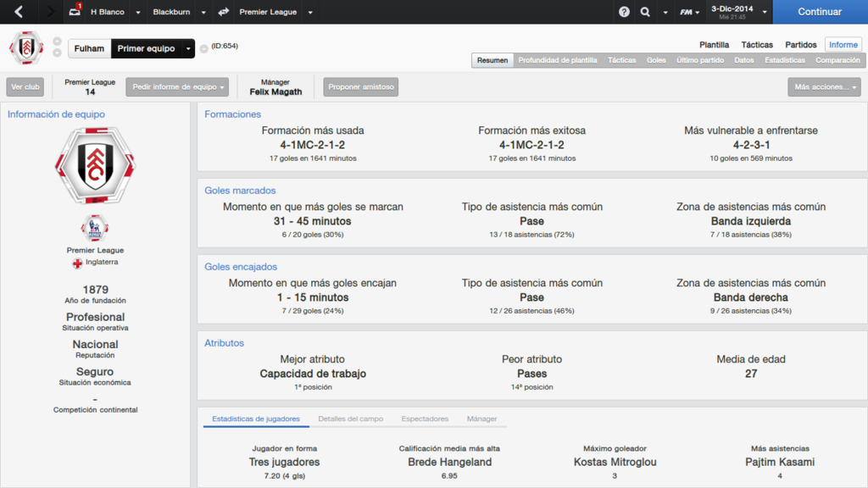Click the circle icon next to ID:654

203,48
